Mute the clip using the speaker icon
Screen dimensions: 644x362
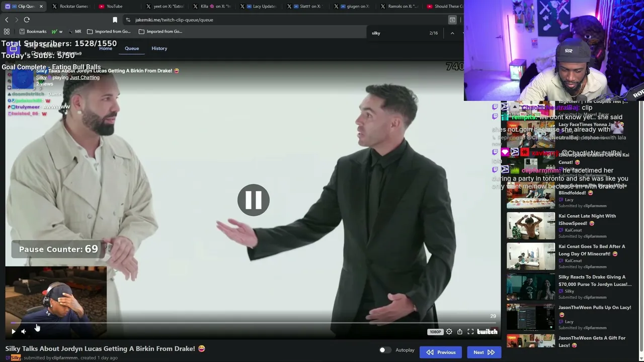(x=24, y=331)
